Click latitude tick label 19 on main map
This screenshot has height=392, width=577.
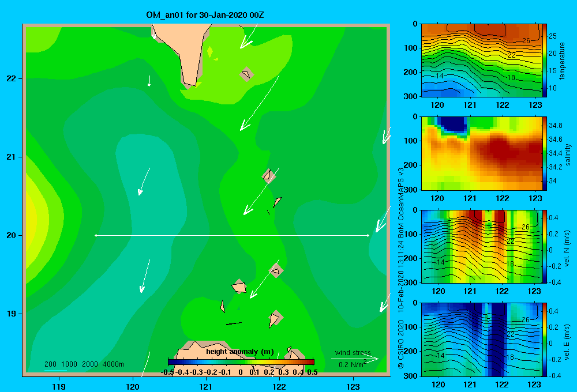[x=12, y=314]
